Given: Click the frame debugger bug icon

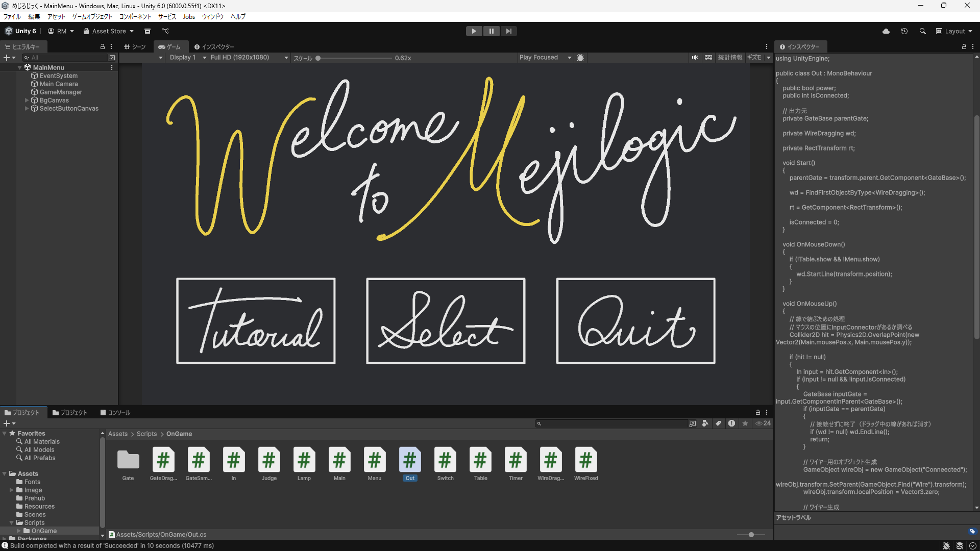Looking at the screenshot, I should [x=580, y=58].
